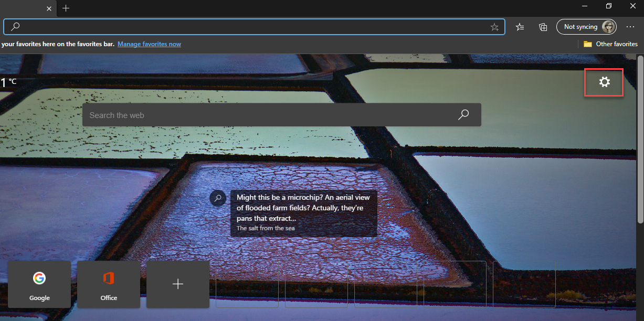The image size is (644, 321).
Task: Open a new tab with plus button
Action: tap(66, 8)
